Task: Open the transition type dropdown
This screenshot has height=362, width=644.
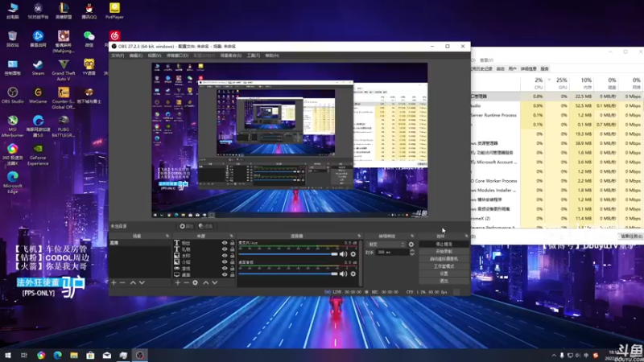Action: 386,245
